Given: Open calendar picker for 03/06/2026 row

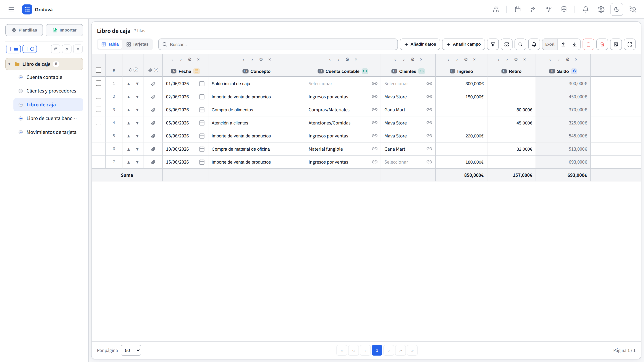Looking at the screenshot, I should point(202,110).
